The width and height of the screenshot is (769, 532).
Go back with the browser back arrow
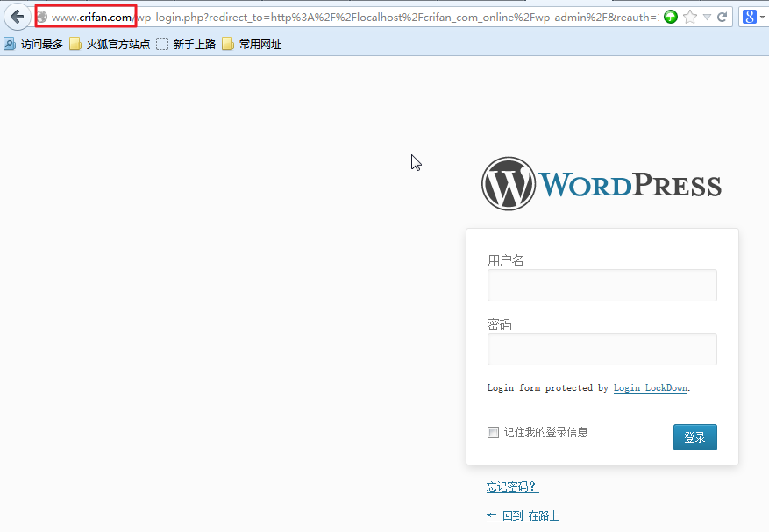(x=18, y=17)
